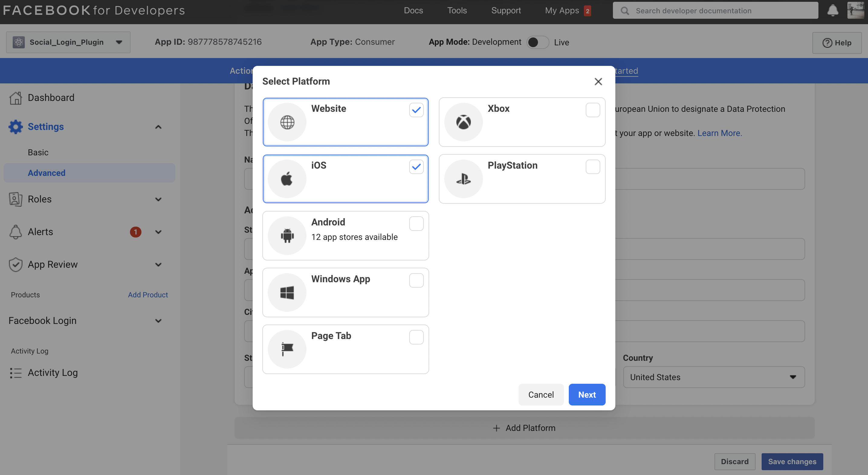Click the Website globe icon
This screenshot has height=475, width=868.
tap(287, 122)
